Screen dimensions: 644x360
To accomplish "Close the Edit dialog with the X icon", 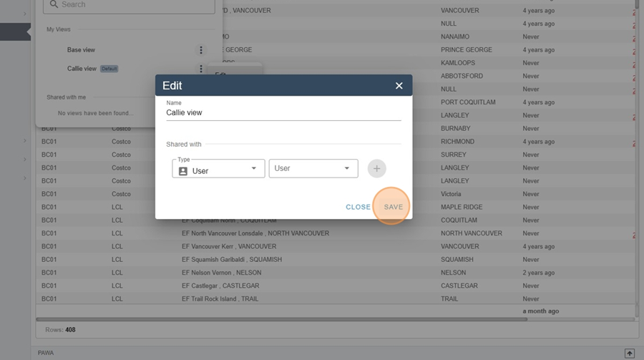I will coord(399,85).
